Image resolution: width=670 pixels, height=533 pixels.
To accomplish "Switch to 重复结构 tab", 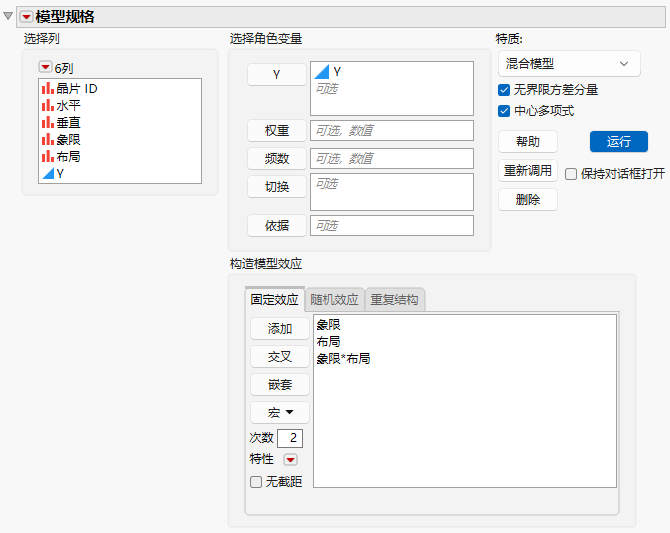I will click(394, 300).
